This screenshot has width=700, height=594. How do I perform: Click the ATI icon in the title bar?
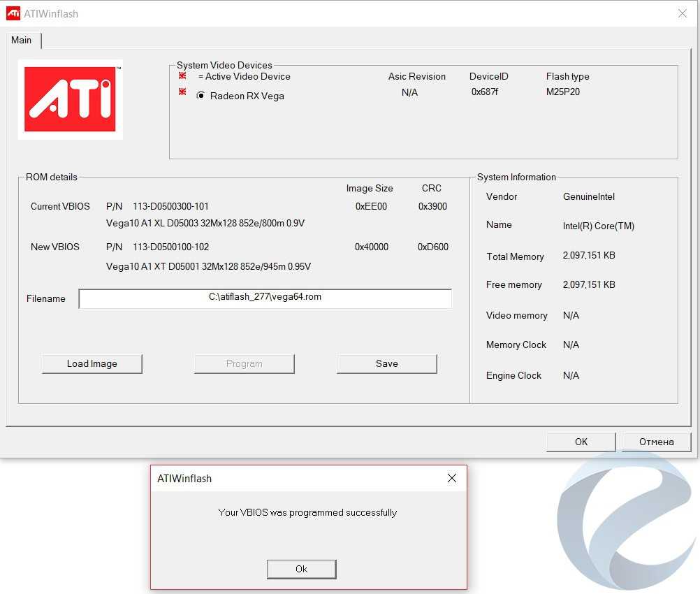[13, 13]
